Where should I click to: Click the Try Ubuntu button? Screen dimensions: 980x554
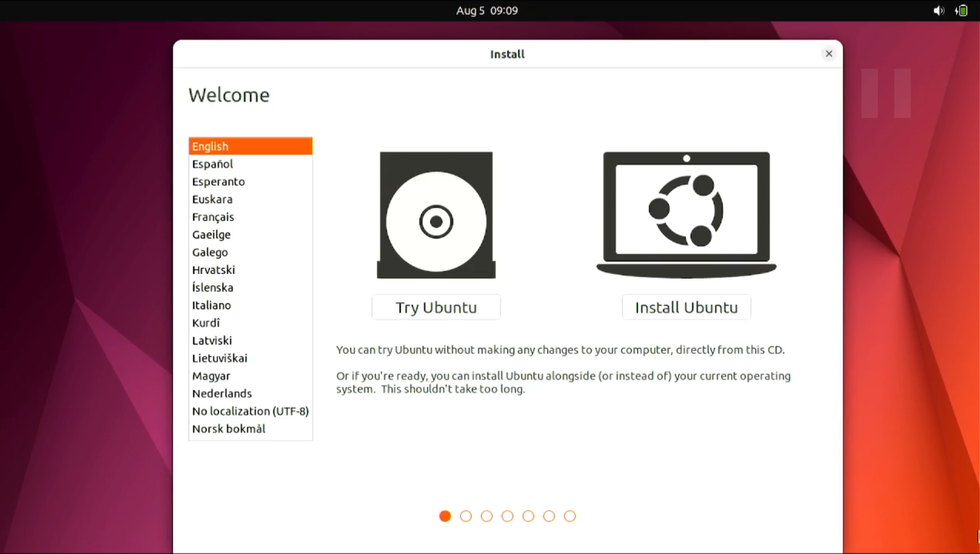coord(436,307)
